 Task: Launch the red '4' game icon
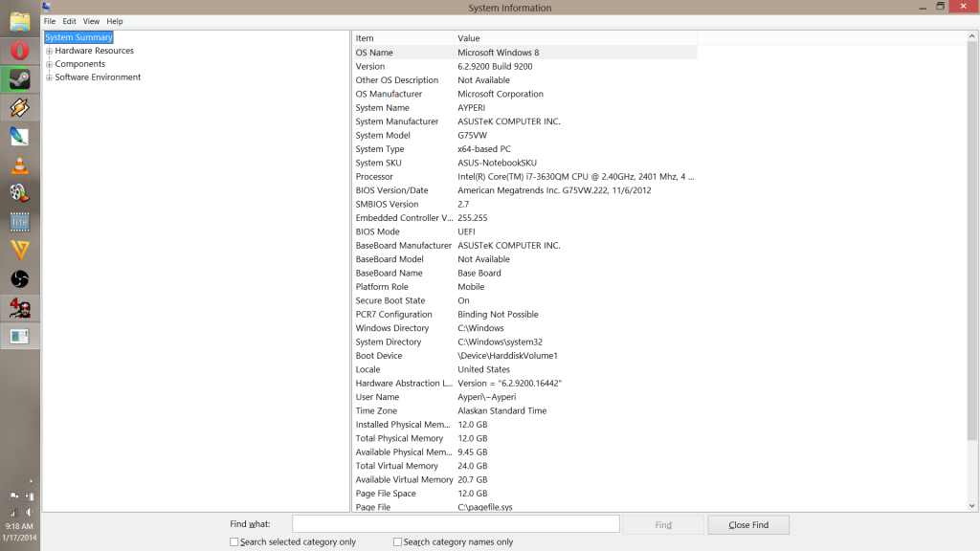(x=19, y=308)
